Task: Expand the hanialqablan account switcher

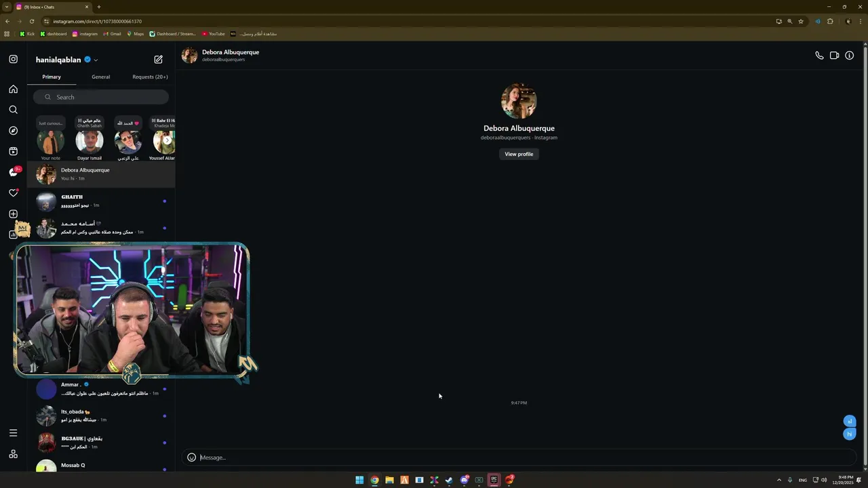Action: (x=96, y=60)
